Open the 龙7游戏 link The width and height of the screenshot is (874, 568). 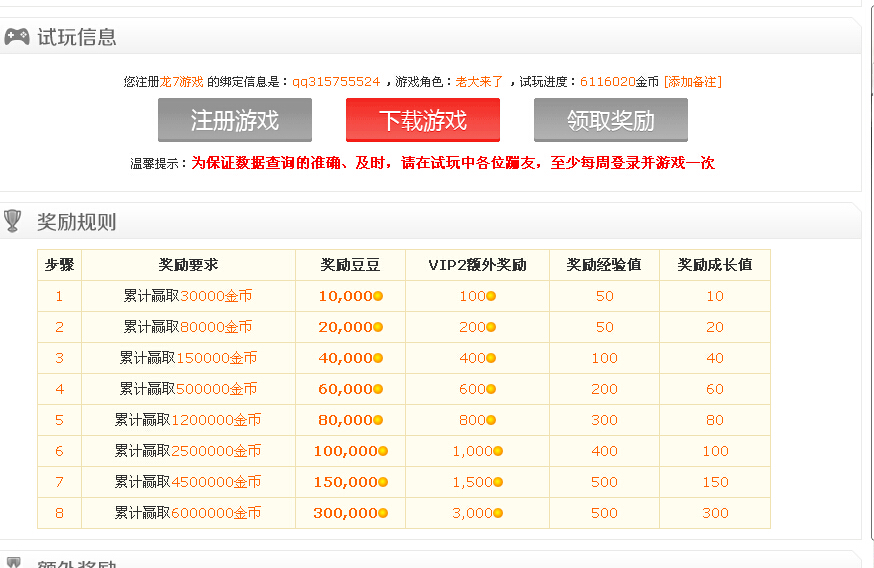tap(181, 82)
